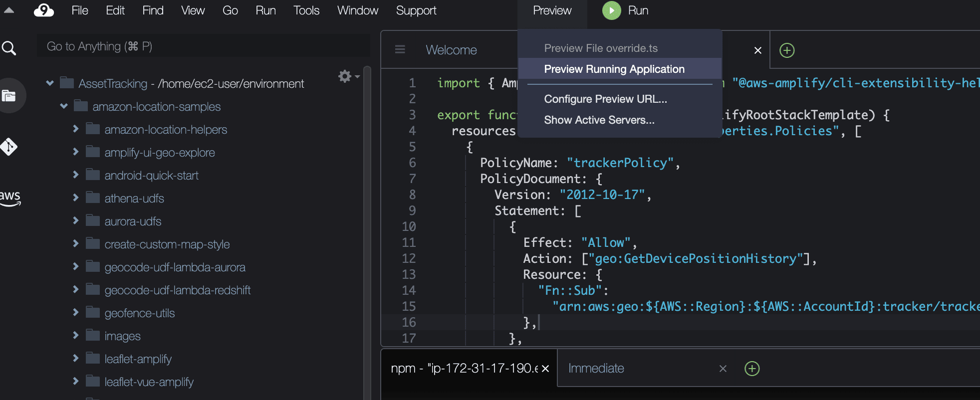Expand the images folder
This screenshot has width=980, height=400.
pyautogui.click(x=76, y=335)
